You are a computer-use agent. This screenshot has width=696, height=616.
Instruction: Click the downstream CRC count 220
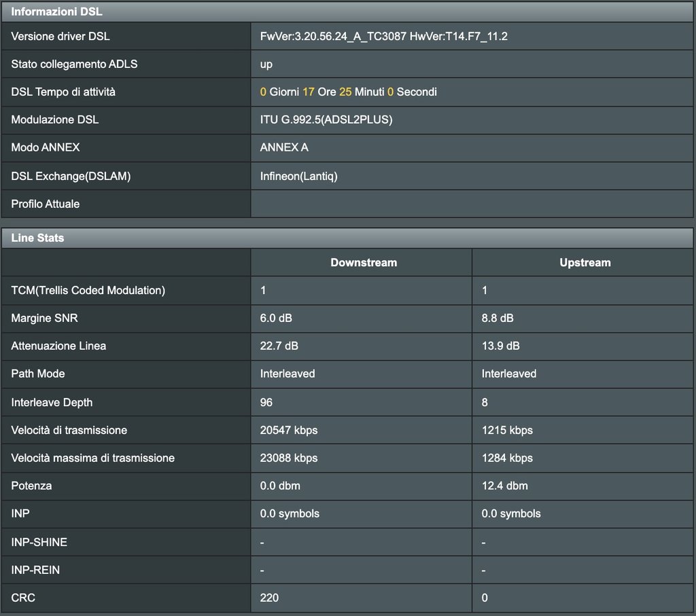point(269,598)
